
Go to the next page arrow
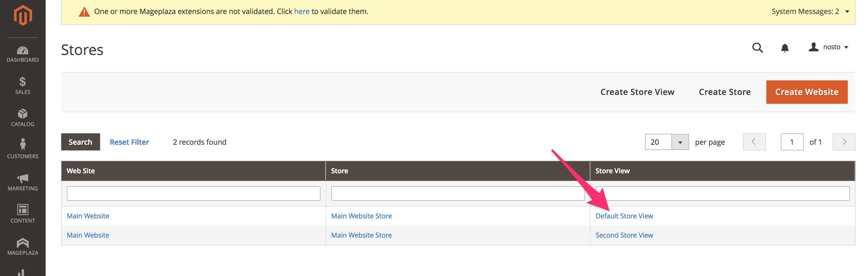click(x=844, y=142)
